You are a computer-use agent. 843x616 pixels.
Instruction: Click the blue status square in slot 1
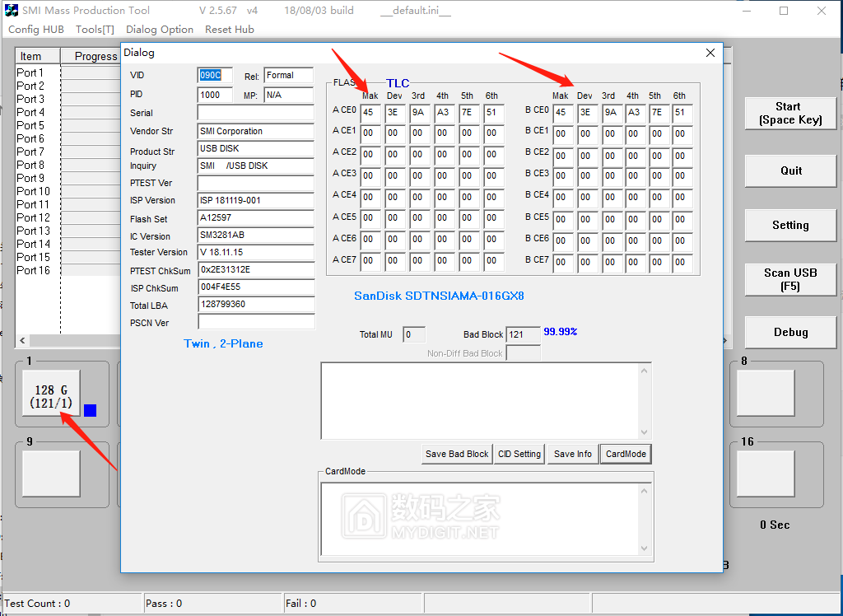click(90, 410)
